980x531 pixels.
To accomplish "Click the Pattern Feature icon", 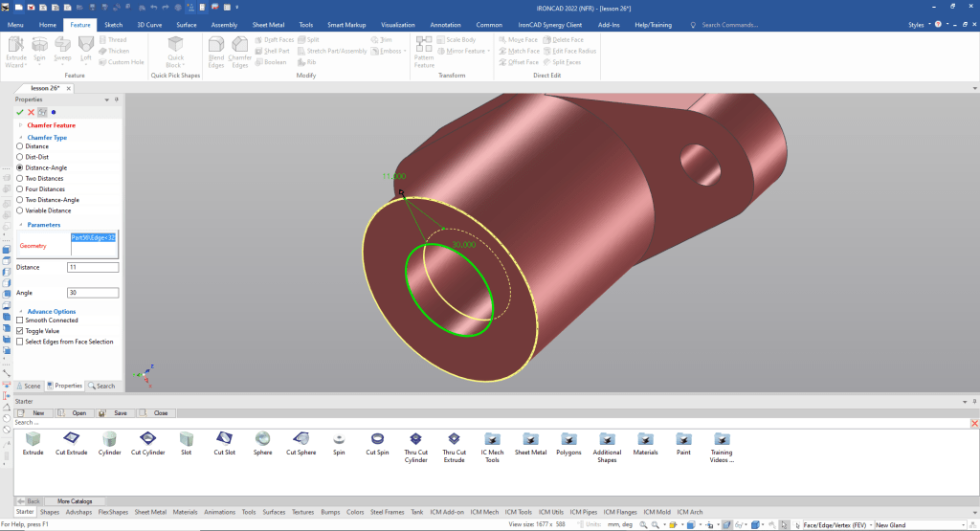I will tap(423, 50).
